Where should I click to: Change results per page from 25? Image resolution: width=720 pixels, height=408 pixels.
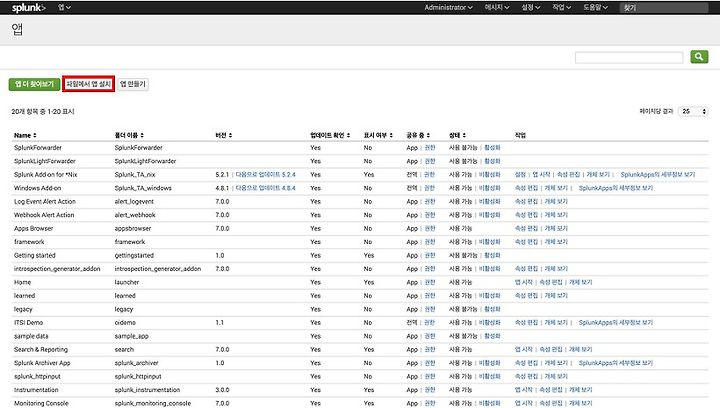click(x=693, y=112)
